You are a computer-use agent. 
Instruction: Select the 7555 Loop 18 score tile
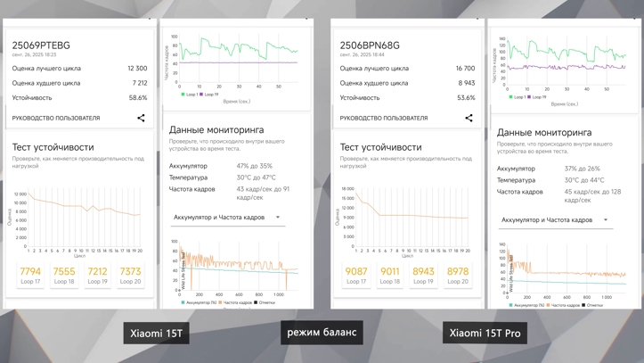point(64,276)
